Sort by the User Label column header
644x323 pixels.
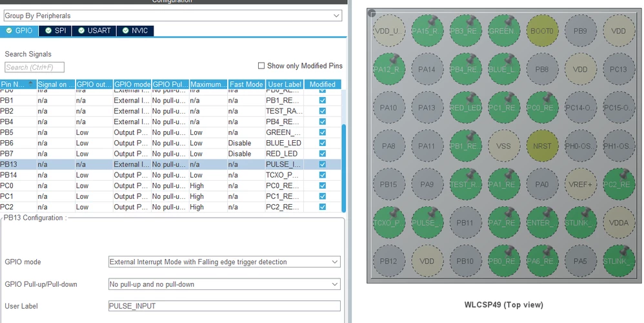pos(284,84)
